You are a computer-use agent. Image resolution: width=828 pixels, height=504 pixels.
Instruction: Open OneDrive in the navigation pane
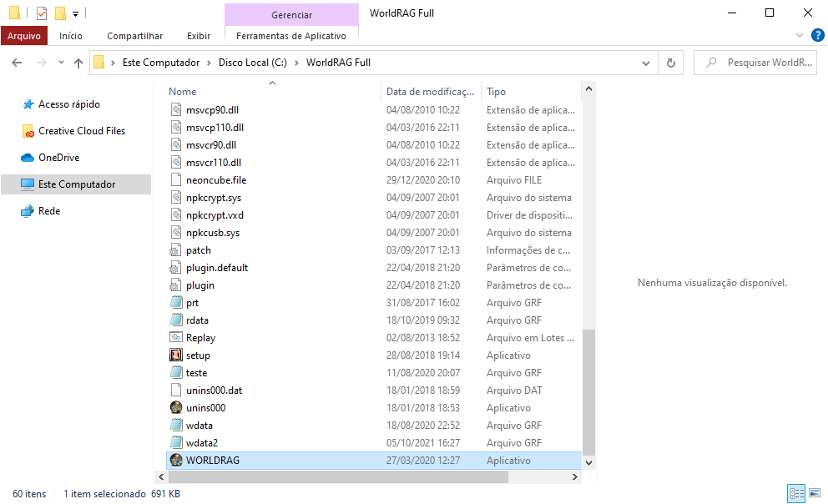coord(58,157)
